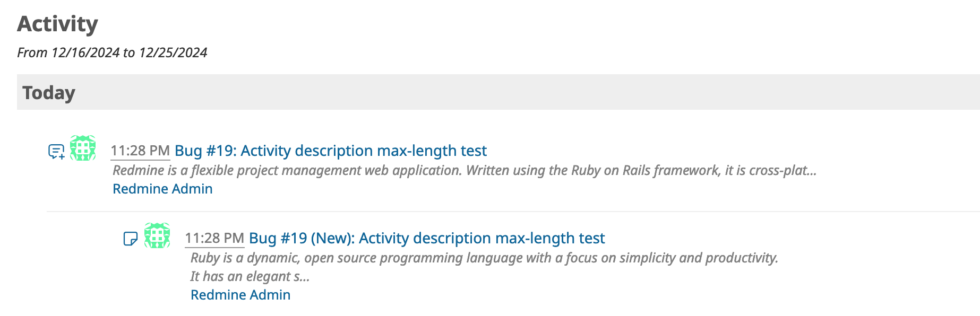Click the green avatar beside Bug #19 (New) entry
Viewport: 980px width, 316px height.
(157, 235)
